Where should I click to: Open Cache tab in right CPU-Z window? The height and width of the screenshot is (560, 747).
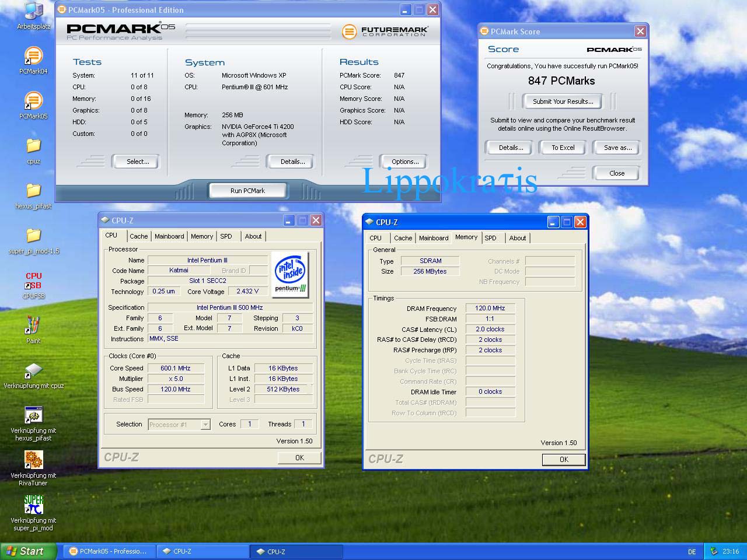tap(403, 238)
